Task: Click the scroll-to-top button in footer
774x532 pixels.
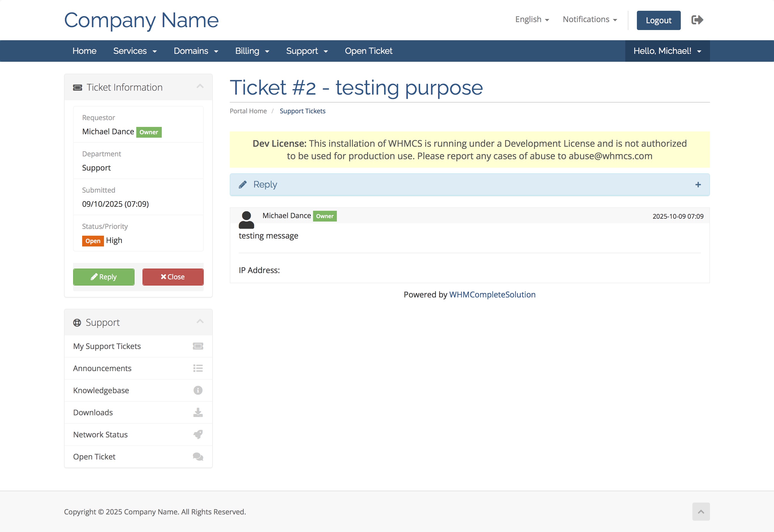Action: pyautogui.click(x=701, y=511)
